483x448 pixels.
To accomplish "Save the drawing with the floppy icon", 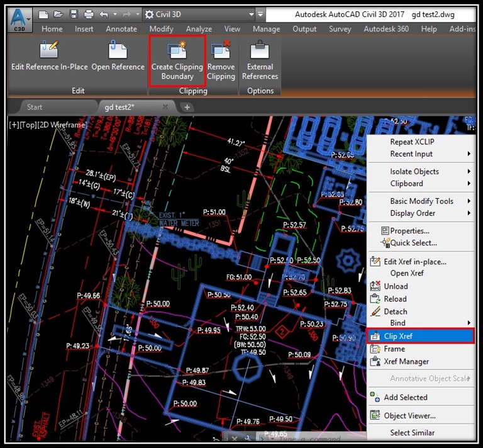I will click(x=74, y=14).
